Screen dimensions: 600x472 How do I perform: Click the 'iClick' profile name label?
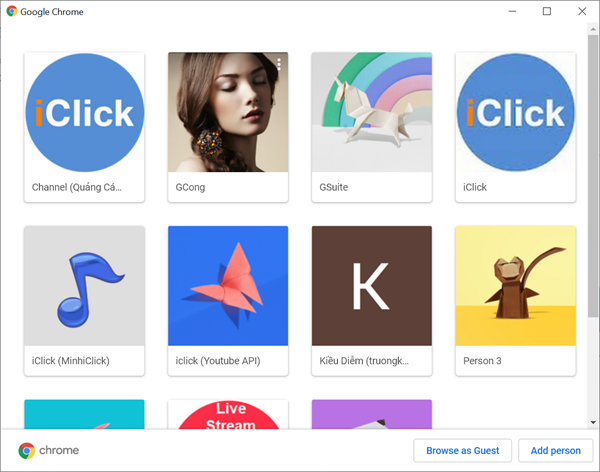click(x=475, y=187)
